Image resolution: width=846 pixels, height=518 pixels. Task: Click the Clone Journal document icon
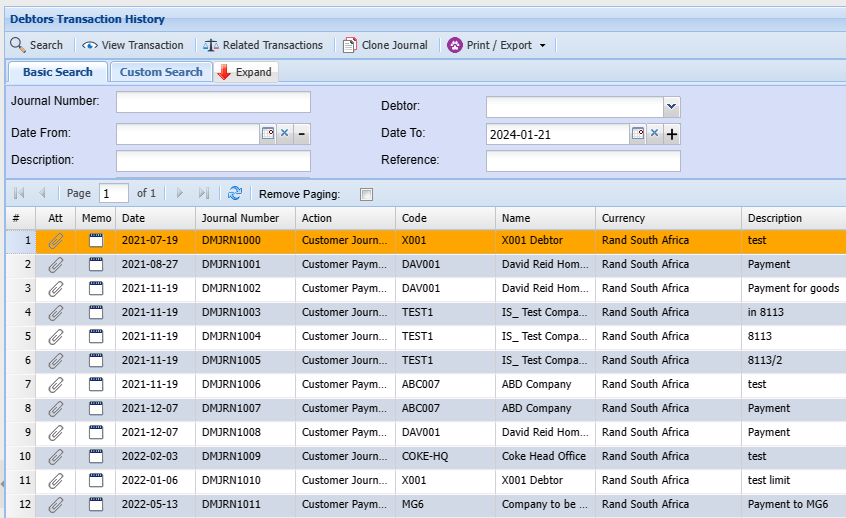point(349,45)
